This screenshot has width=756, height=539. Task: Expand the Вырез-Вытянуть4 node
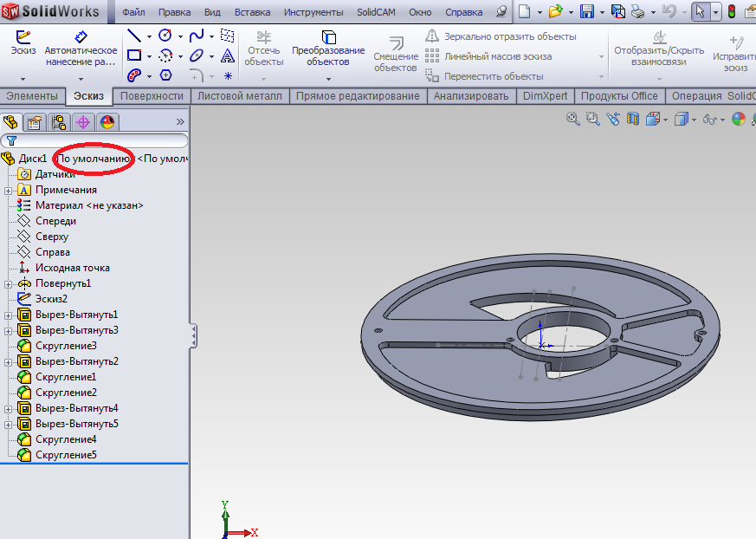[x=8, y=409]
